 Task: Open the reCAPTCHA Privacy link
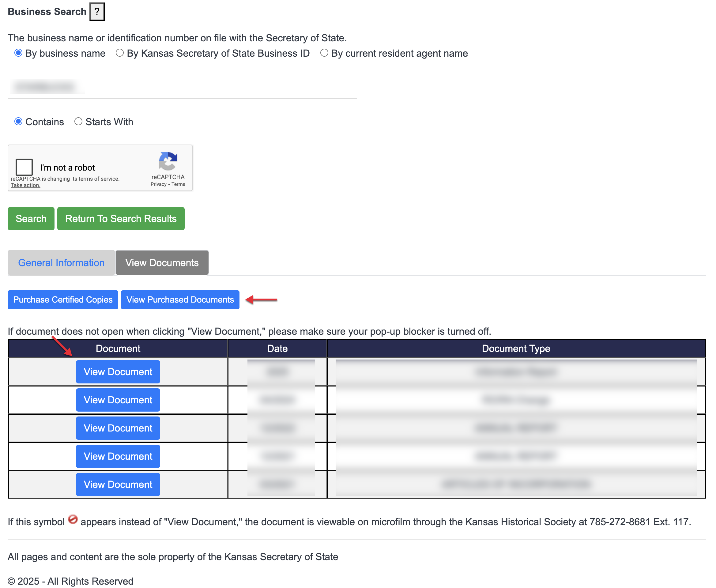[159, 184]
